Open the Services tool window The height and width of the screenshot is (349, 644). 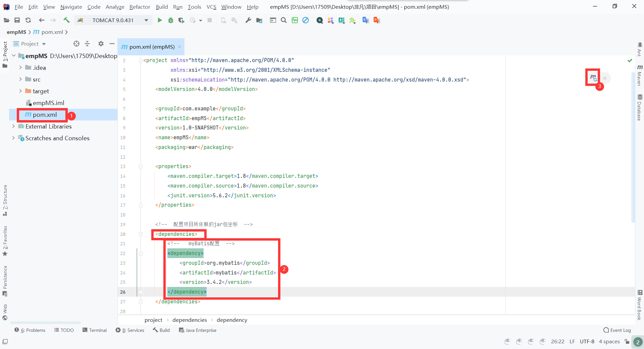(130, 330)
